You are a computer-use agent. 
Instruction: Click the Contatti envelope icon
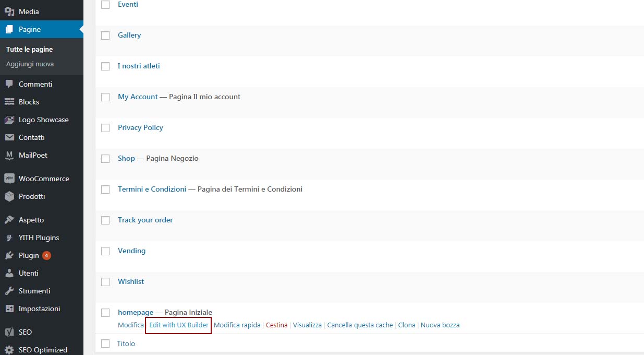pyautogui.click(x=9, y=137)
